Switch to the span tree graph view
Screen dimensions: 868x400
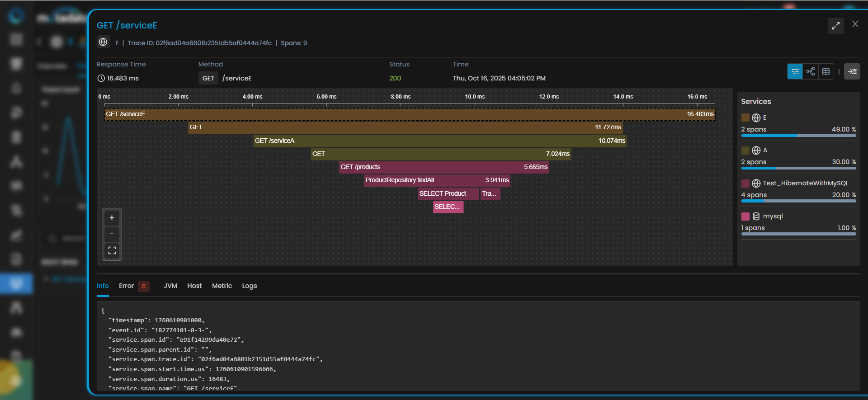811,71
